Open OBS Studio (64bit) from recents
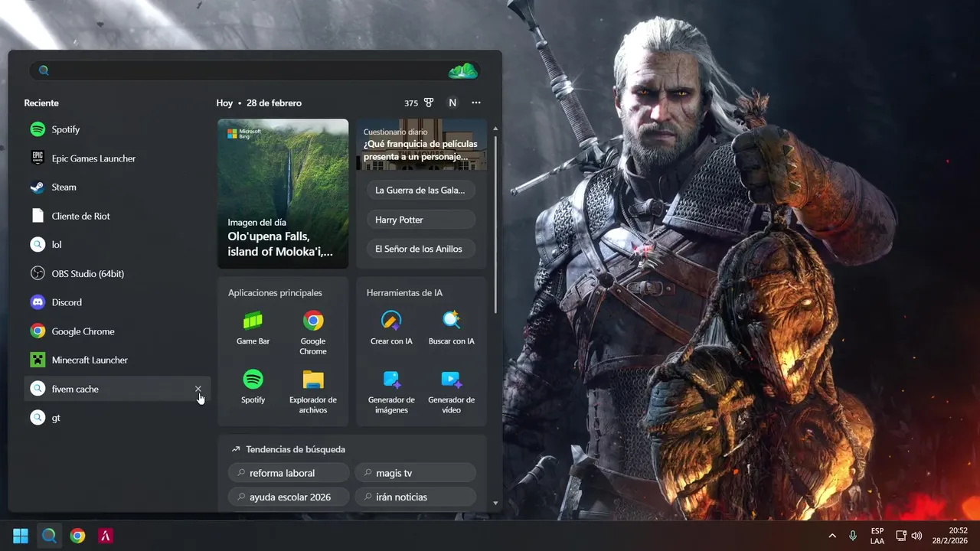The height and width of the screenshot is (551, 980). [117, 273]
